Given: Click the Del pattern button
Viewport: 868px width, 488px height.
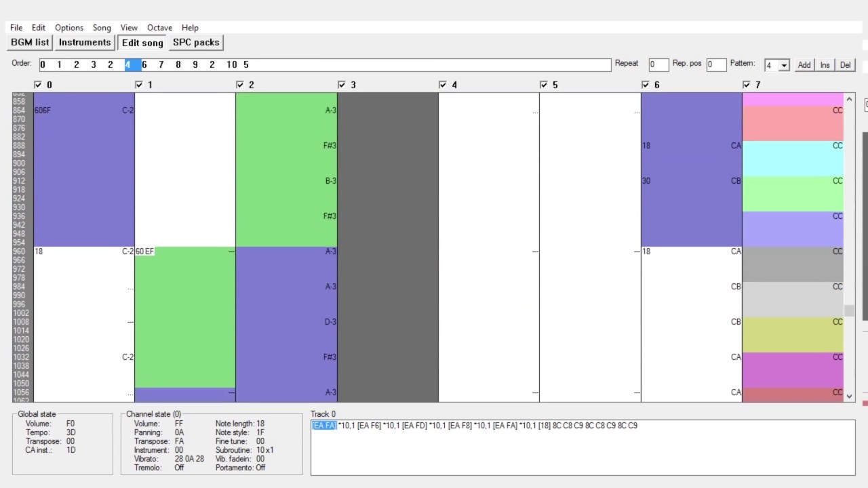Looking at the screenshot, I should 845,65.
